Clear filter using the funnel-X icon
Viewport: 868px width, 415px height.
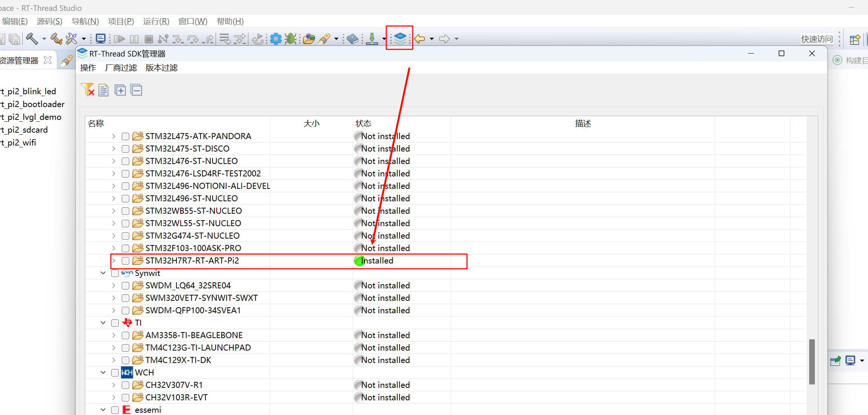pos(87,90)
